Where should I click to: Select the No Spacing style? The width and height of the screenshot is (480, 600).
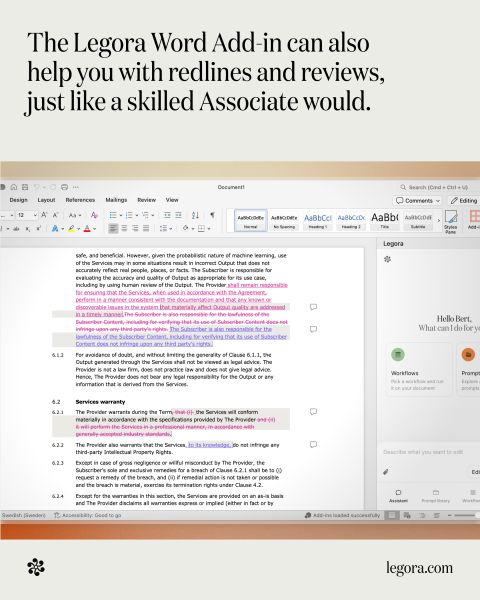coord(284,221)
